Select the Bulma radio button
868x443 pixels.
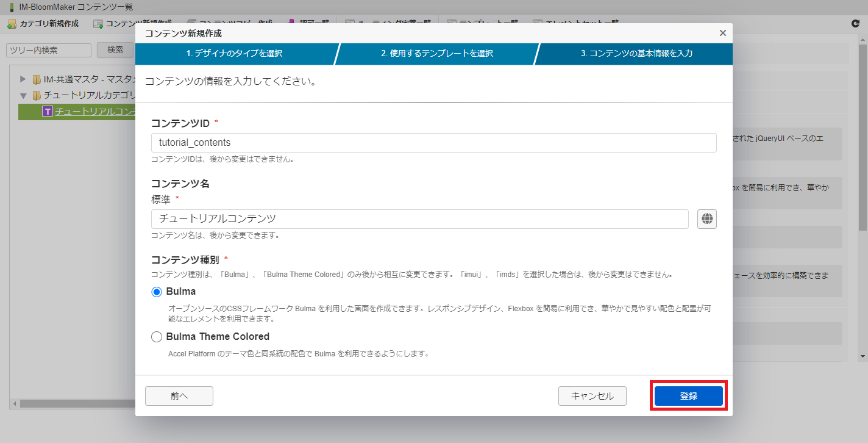(157, 292)
